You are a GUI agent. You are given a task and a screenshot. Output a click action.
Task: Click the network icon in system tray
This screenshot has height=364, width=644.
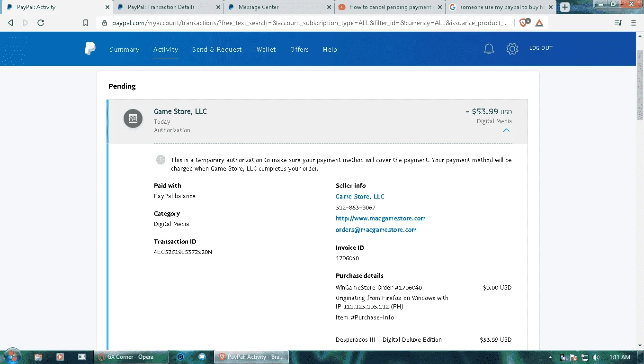pos(585,357)
